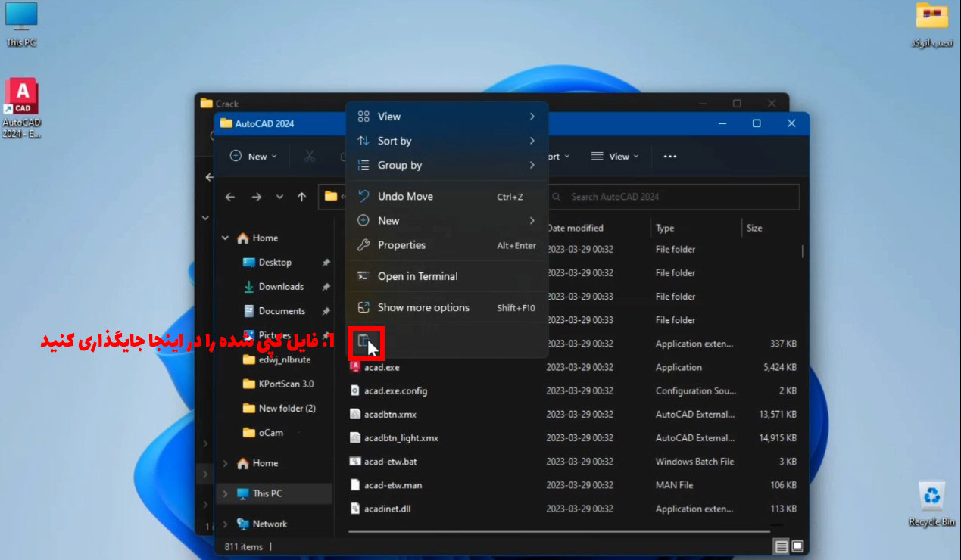The height and width of the screenshot is (560, 961).
Task: Select the acad.exe file
Action: [x=382, y=368]
